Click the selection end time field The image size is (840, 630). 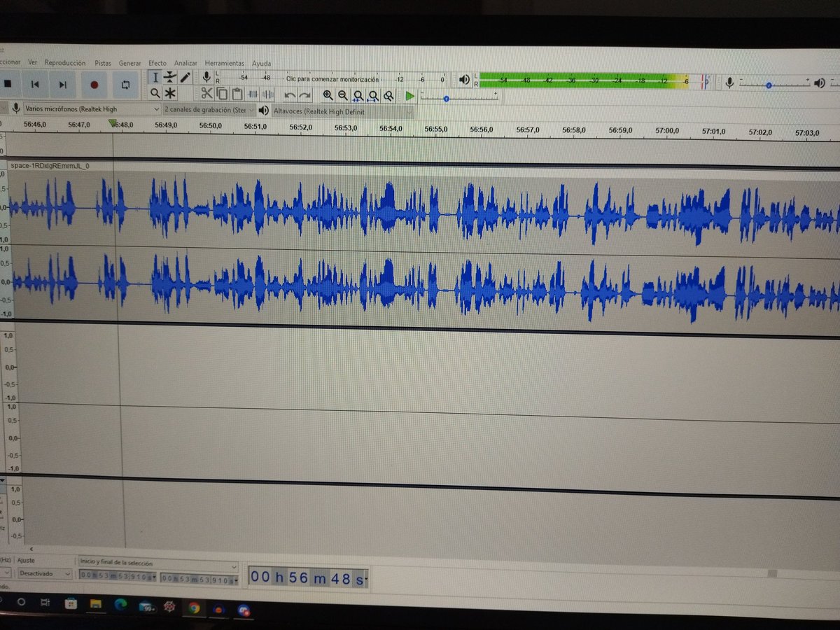point(199,579)
